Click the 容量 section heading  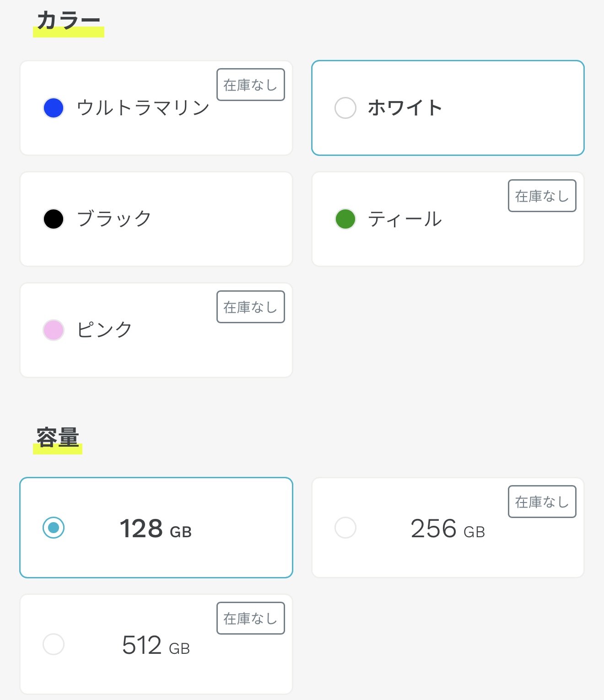pyautogui.click(x=58, y=438)
